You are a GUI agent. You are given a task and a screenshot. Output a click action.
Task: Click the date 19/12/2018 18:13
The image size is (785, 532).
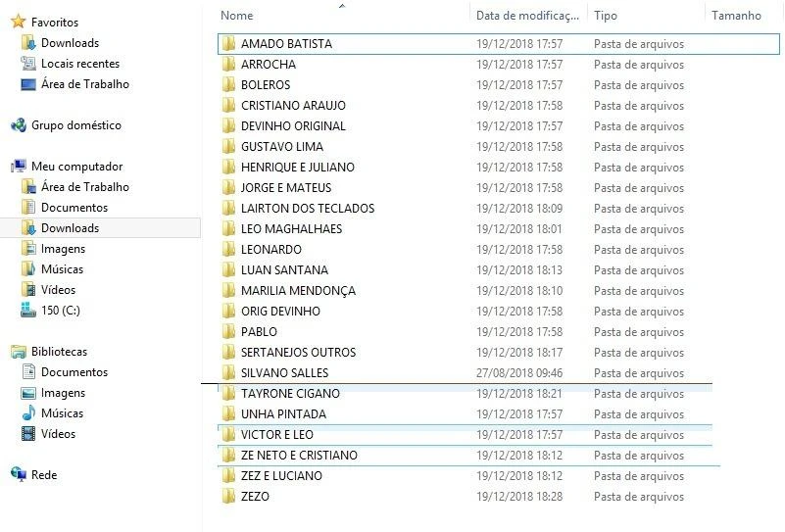coord(519,269)
